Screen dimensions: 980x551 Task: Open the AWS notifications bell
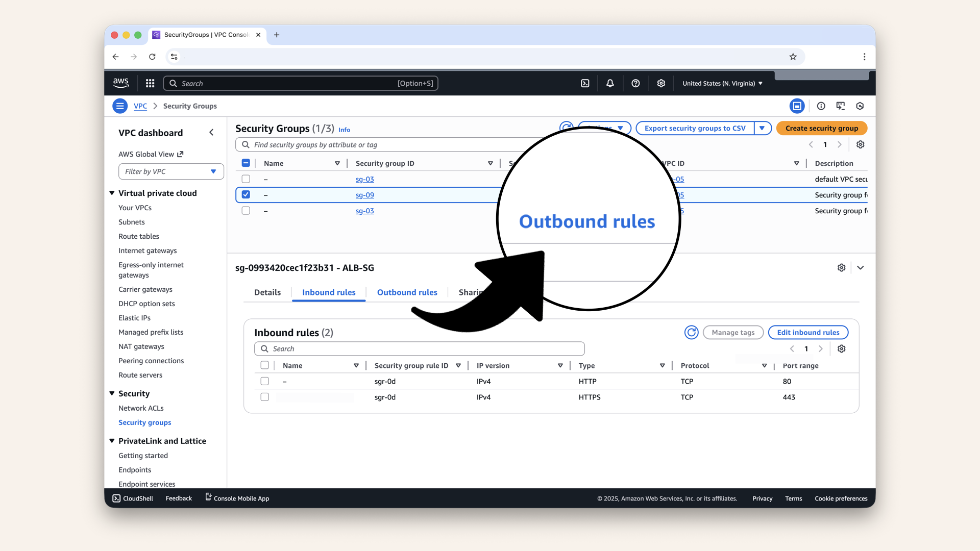(x=610, y=83)
